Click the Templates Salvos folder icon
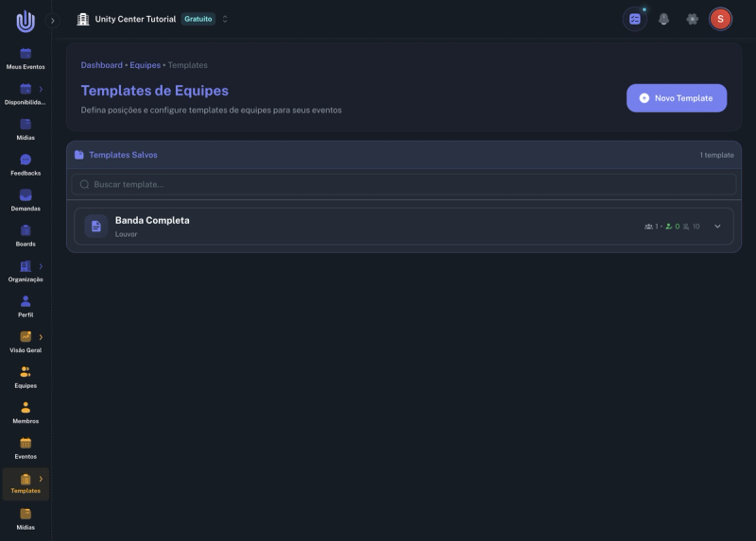Viewport: 756px width, 541px height. (79, 155)
